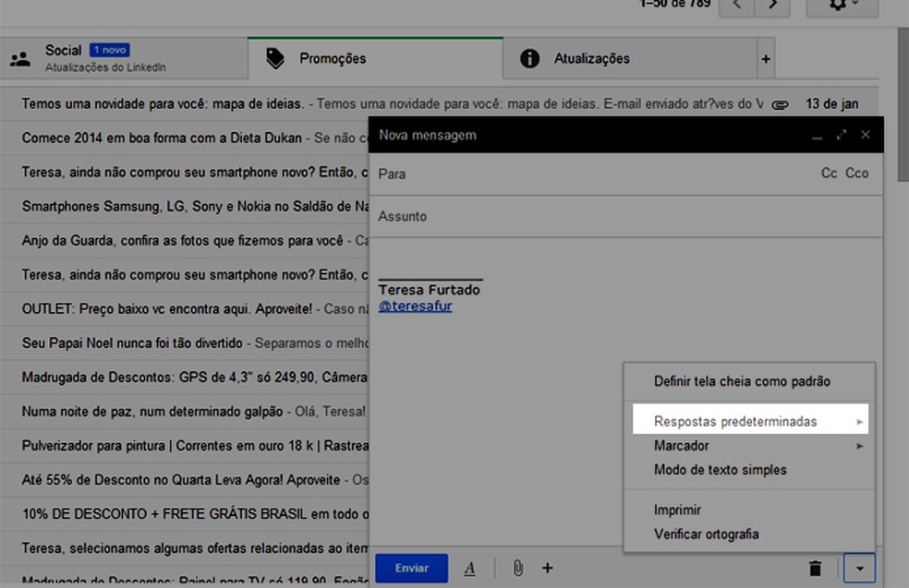Switch to the Promoções tab
This screenshot has height=588, width=909.
375,58
